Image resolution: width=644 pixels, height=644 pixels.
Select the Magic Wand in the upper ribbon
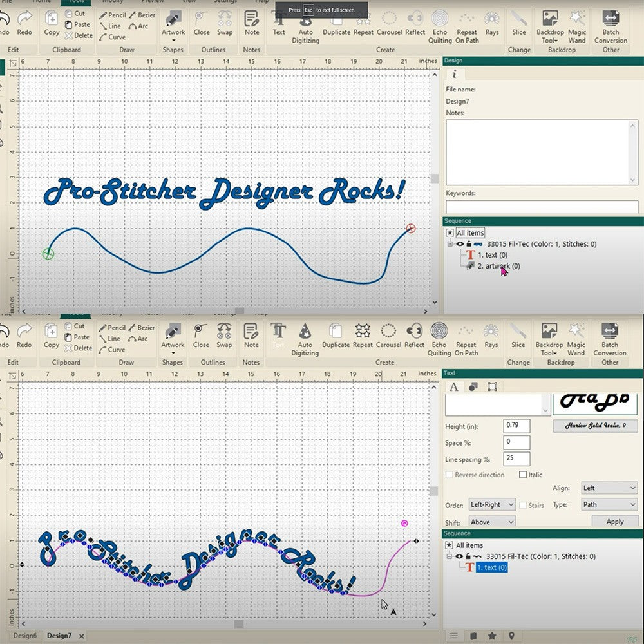tap(577, 26)
